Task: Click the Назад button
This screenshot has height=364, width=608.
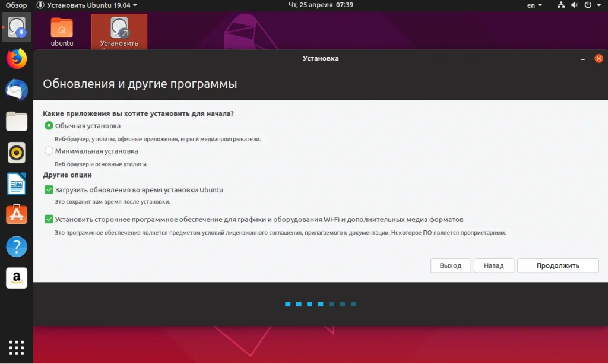Action: tap(493, 265)
